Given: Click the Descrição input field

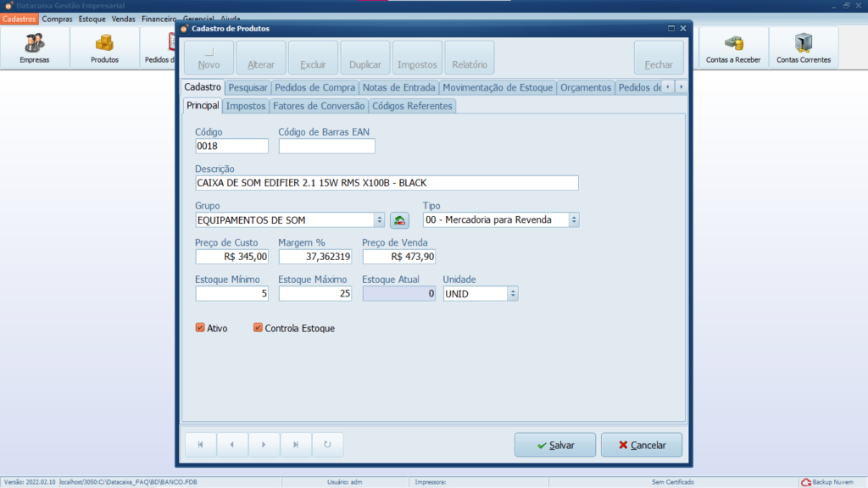Looking at the screenshot, I should 386,183.
